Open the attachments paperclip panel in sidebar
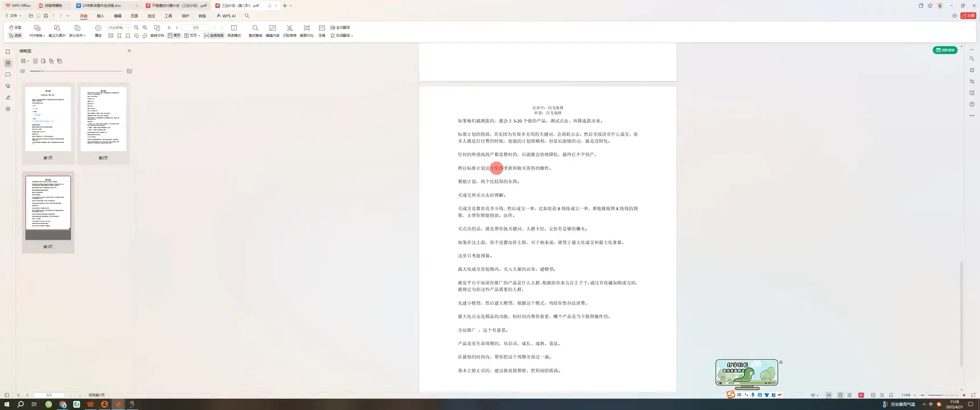The image size is (980, 410). pos(8,86)
